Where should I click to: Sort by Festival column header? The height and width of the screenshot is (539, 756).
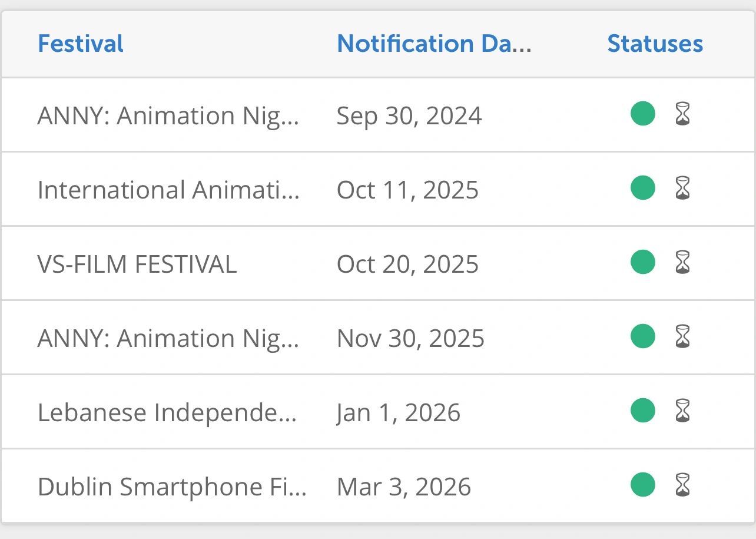tap(81, 44)
